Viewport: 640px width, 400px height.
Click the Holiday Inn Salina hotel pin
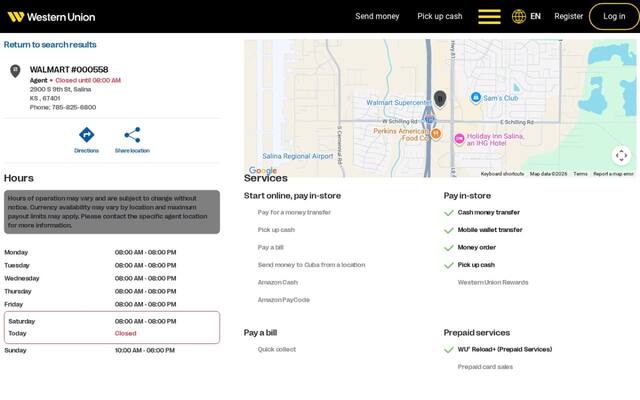pos(459,139)
